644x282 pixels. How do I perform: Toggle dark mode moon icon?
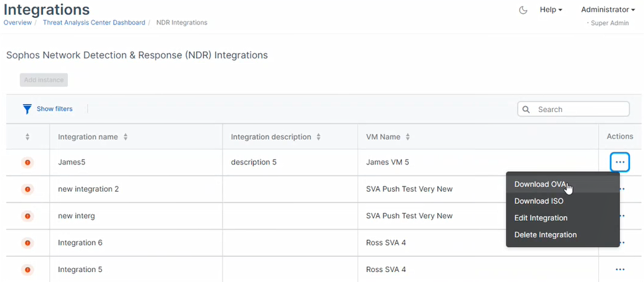pyautogui.click(x=523, y=10)
